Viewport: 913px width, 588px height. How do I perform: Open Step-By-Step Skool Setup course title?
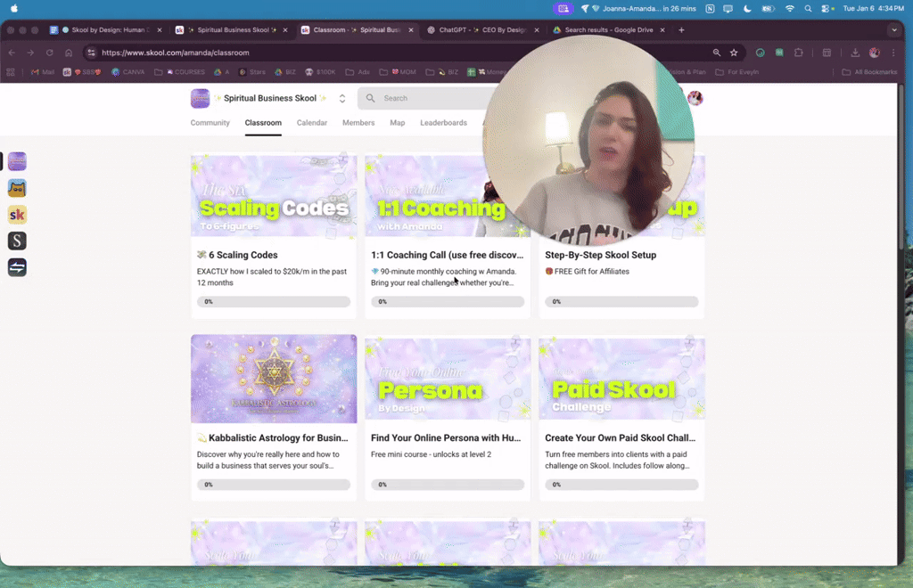pyautogui.click(x=600, y=255)
